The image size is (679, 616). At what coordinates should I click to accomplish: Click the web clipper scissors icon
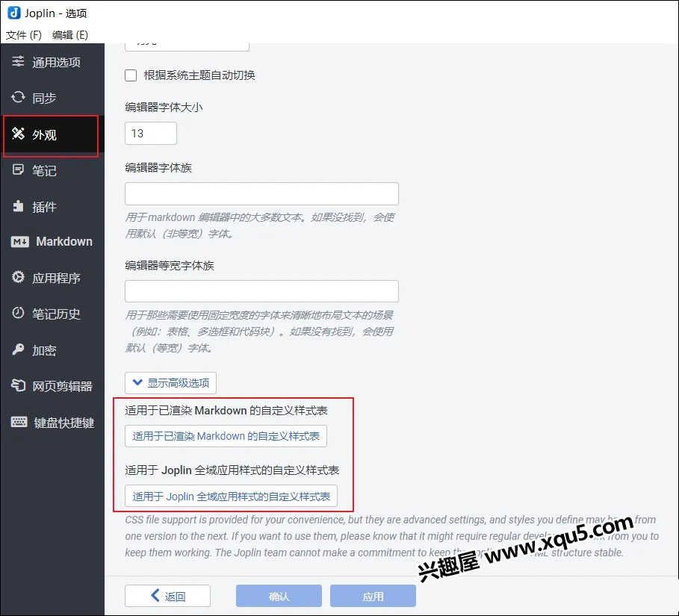(x=18, y=385)
